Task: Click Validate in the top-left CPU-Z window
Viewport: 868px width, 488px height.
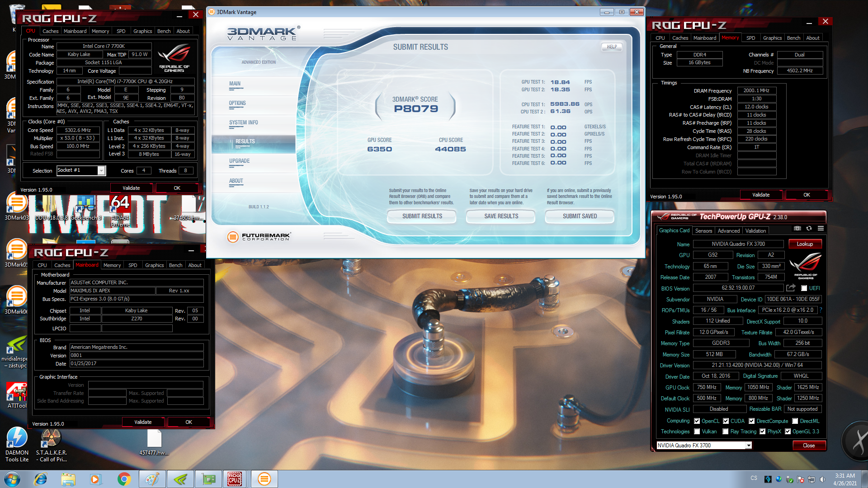Action: tap(131, 188)
